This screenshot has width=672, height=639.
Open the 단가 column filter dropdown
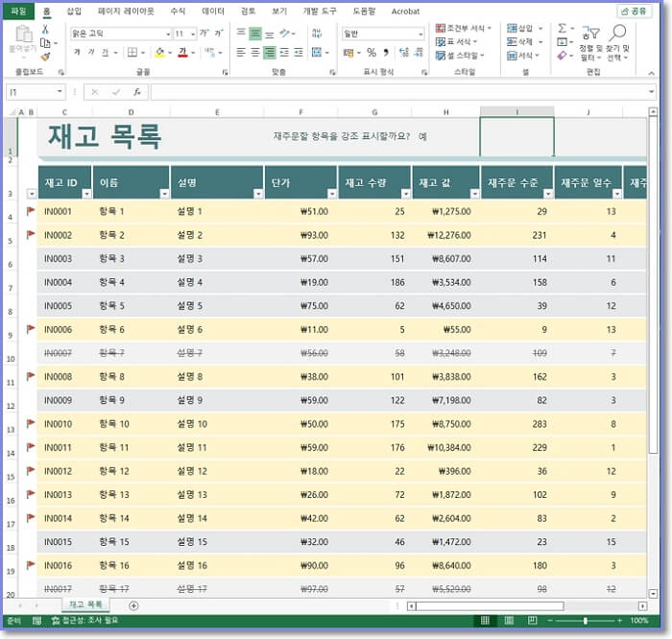point(332,194)
